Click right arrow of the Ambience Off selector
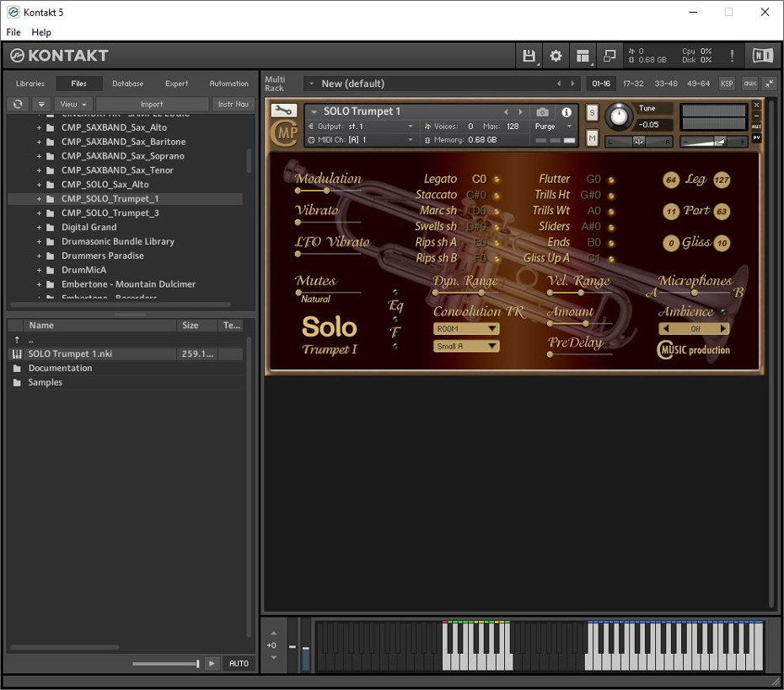Screen dimensions: 784x690 coord(723,329)
